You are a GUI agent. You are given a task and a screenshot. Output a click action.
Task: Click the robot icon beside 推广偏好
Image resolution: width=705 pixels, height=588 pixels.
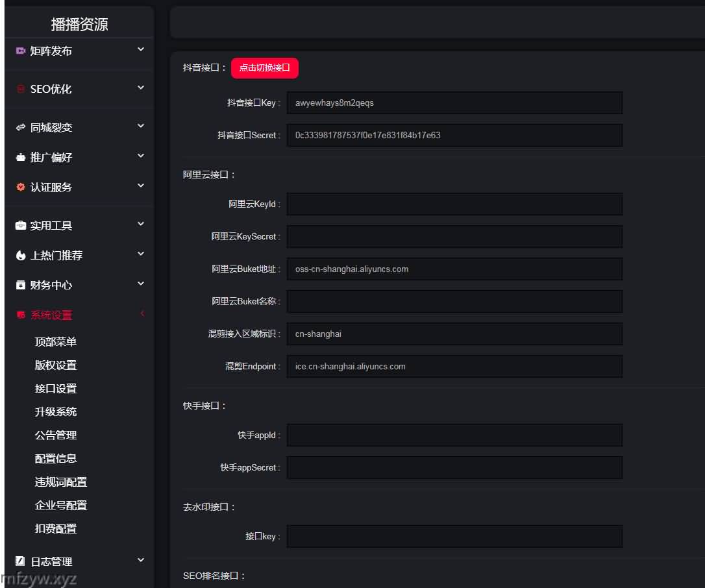tap(20, 157)
